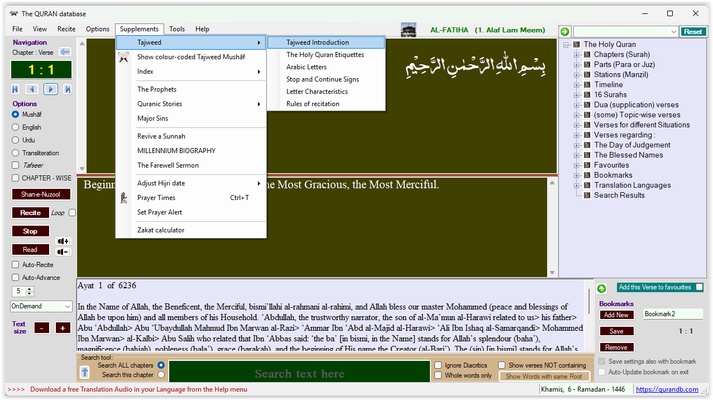Click the Tajweed Mushaf menu icon
Screen dimensions: 713x400
coord(123,57)
